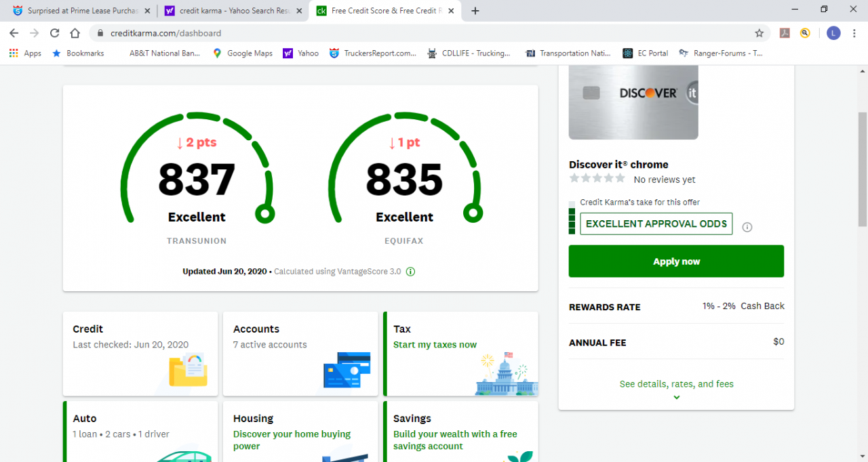Open the Chrome profile avatar icon
This screenshot has height=462, width=868.
[833, 33]
